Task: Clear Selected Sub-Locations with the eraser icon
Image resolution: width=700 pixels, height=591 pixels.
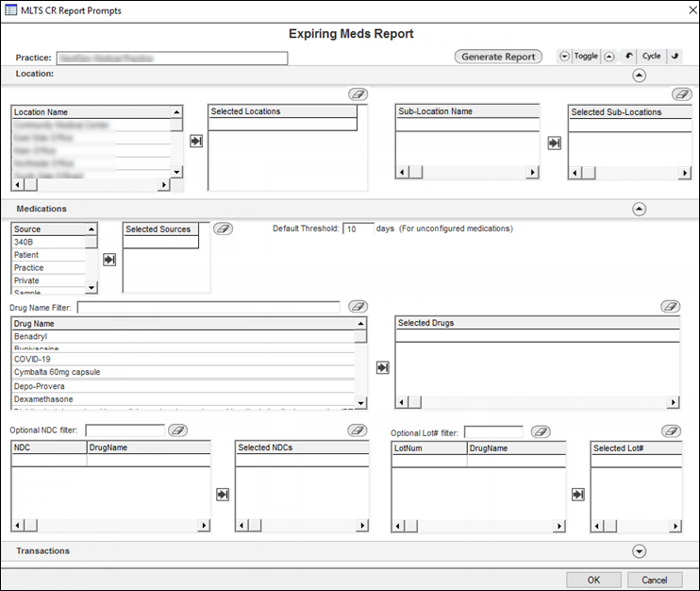Action: pos(682,94)
